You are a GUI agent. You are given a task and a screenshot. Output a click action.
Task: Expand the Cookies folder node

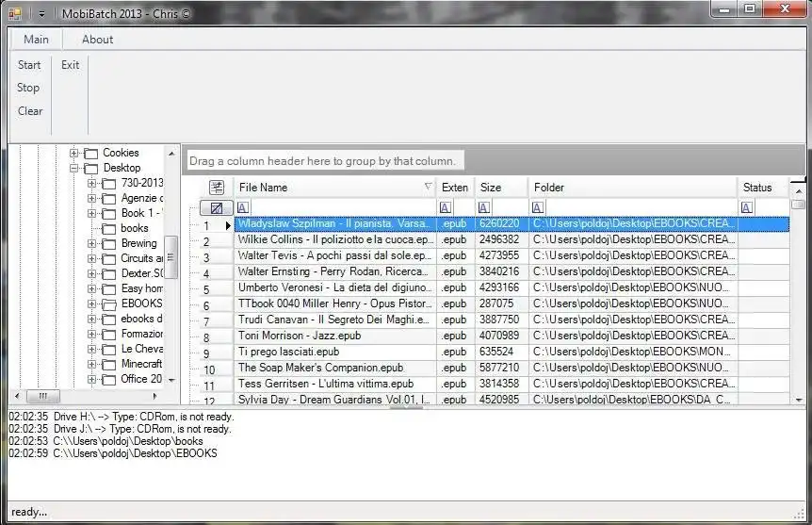click(74, 153)
